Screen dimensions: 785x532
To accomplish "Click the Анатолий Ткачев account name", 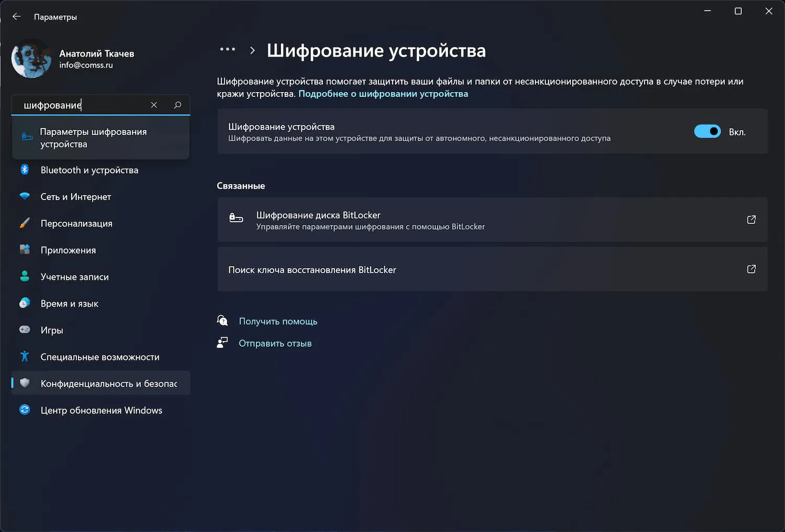I will (x=97, y=53).
